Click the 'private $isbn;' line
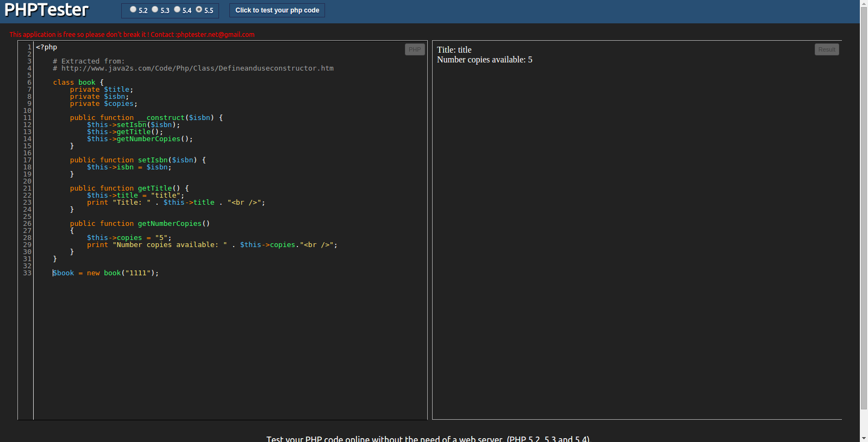Viewport: 868px width, 442px height. (x=99, y=97)
